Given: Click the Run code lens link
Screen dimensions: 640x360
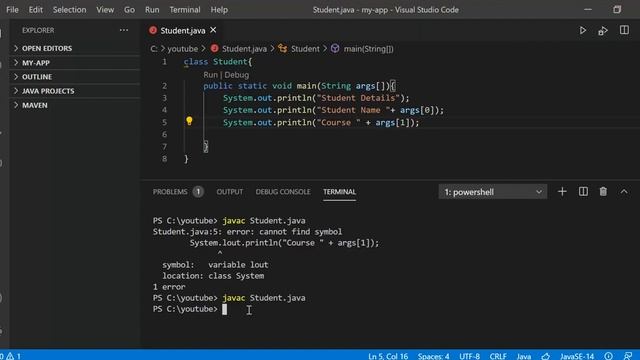Looking at the screenshot, I should point(211,75).
